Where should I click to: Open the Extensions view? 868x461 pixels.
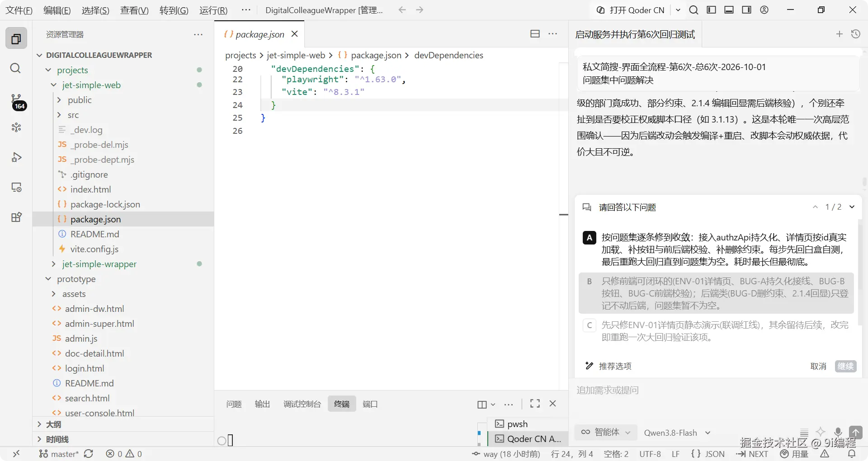(16, 217)
